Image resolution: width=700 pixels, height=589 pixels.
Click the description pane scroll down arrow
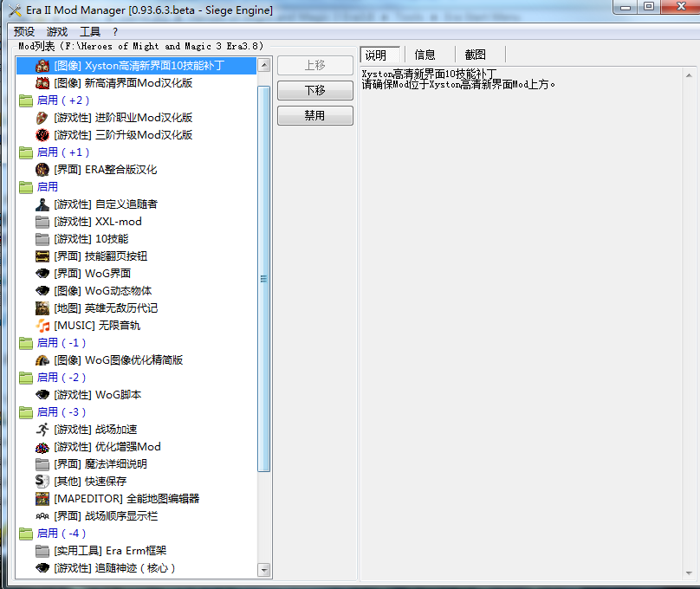tap(689, 573)
